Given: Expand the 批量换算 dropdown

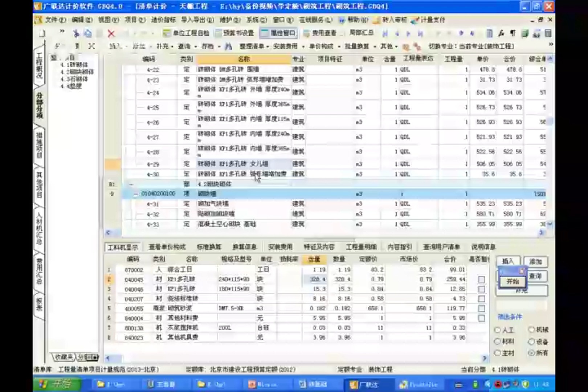Looking at the screenshot, I should pyautogui.click(x=374, y=46).
